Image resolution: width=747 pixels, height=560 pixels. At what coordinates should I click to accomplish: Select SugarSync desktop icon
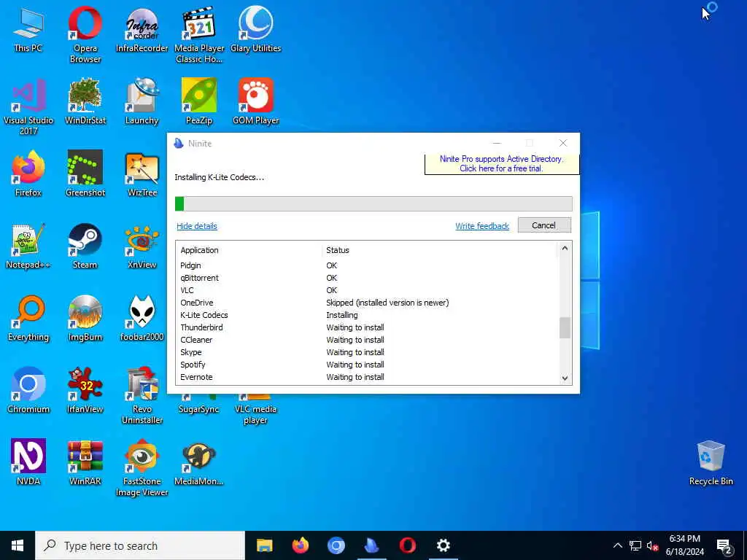tap(199, 405)
